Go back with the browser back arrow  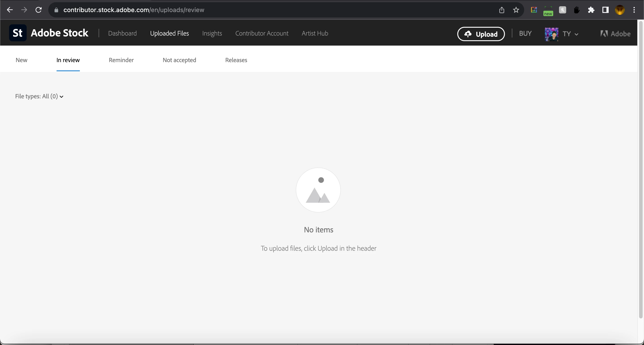coord(10,10)
